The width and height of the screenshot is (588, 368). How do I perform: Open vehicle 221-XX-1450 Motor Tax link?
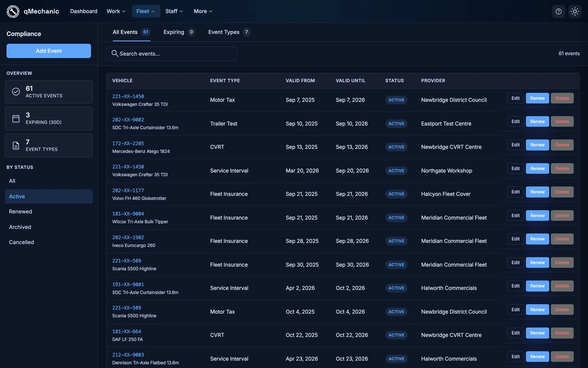128,96
